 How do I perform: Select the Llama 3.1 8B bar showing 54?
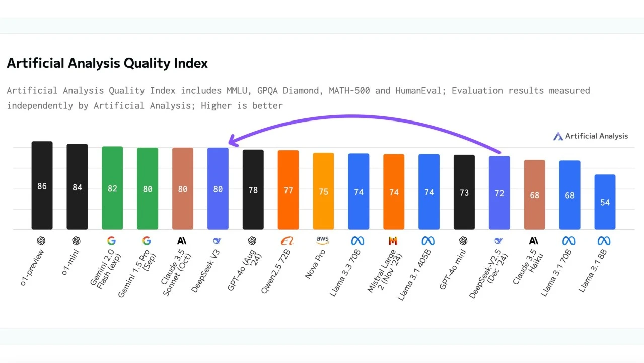point(605,202)
